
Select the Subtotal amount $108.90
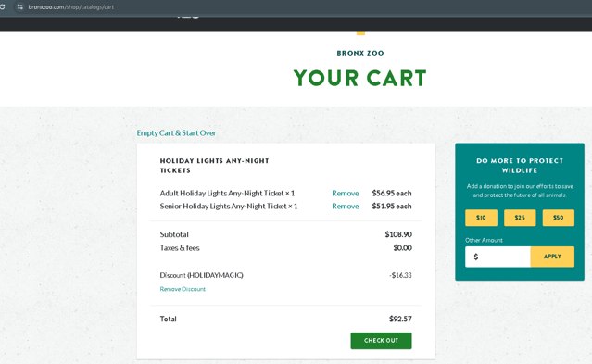(x=398, y=234)
